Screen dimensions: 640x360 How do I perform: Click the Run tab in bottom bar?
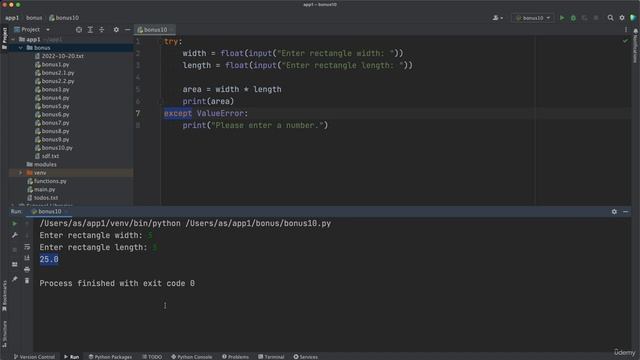[x=72, y=357]
